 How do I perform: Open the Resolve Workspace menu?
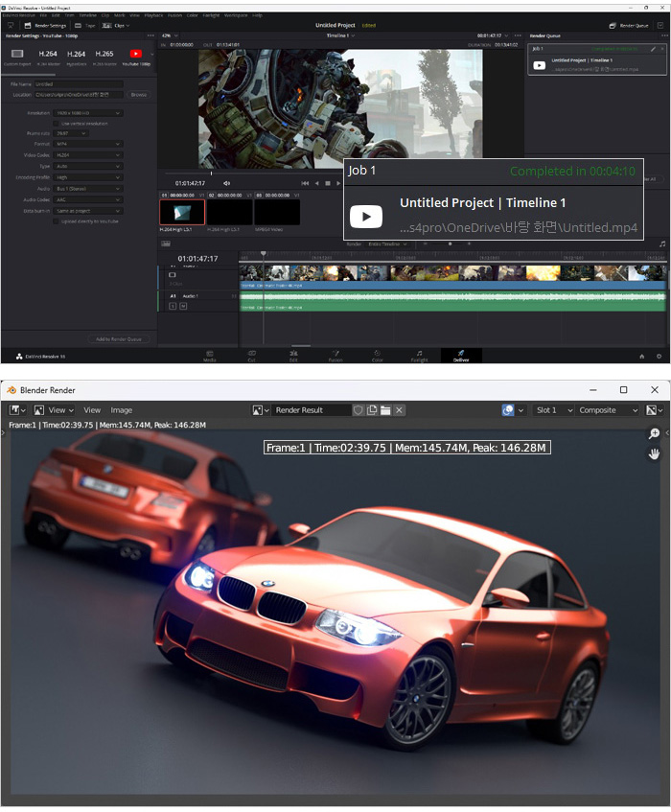pos(236,15)
